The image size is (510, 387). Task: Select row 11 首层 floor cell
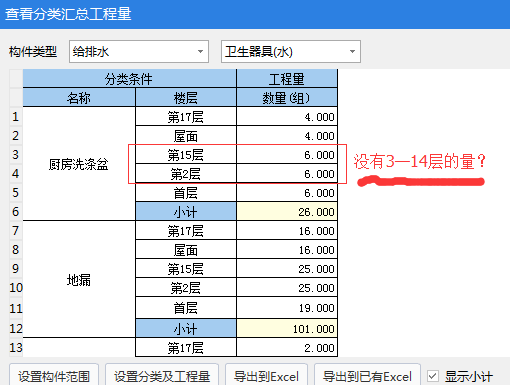186,308
